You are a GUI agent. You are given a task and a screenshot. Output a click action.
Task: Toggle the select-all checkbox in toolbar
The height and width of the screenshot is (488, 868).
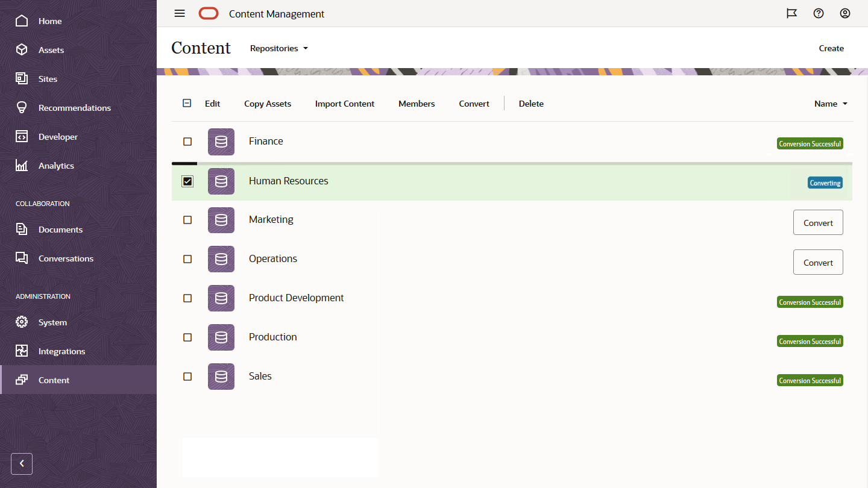187,103
